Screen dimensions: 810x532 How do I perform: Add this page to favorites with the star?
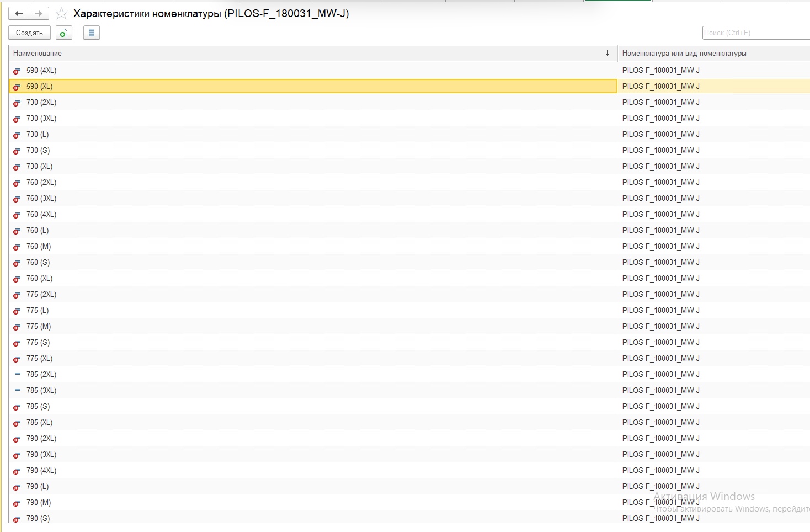tap(62, 14)
